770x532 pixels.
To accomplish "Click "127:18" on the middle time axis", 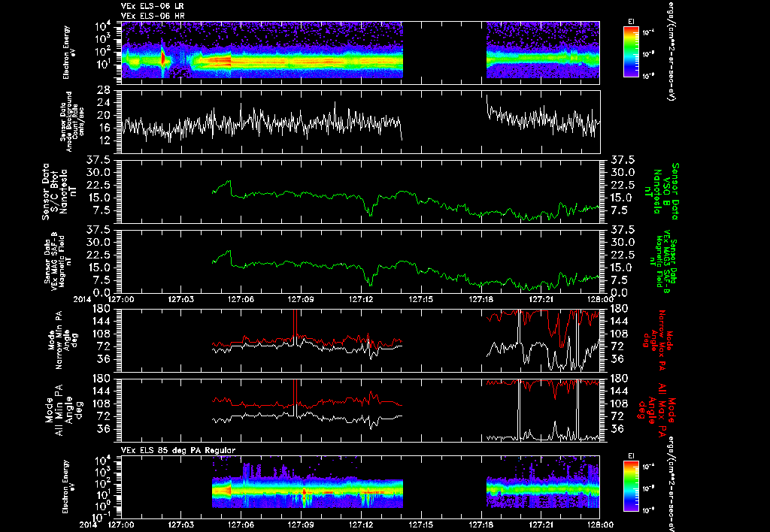I will [x=481, y=299].
